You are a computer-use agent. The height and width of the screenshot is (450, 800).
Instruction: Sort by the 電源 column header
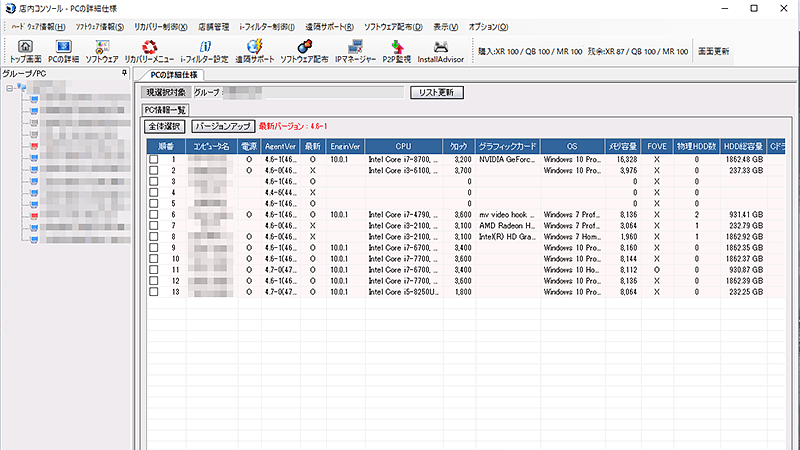(x=249, y=146)
